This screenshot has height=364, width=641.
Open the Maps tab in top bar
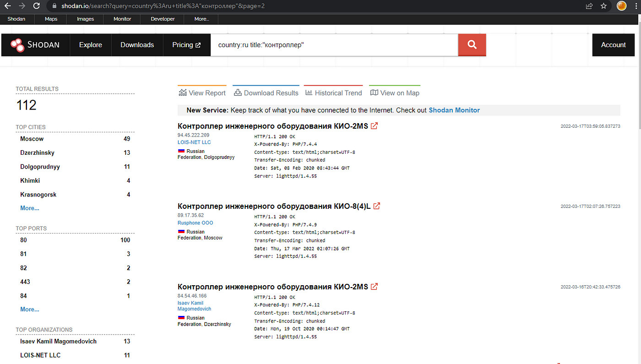tap(51, 19)
